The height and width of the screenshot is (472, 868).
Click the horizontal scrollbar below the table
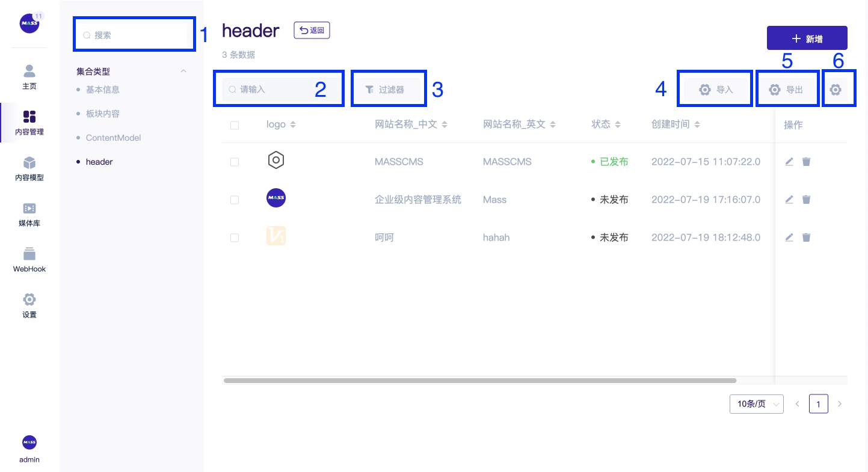click(479, 381)
